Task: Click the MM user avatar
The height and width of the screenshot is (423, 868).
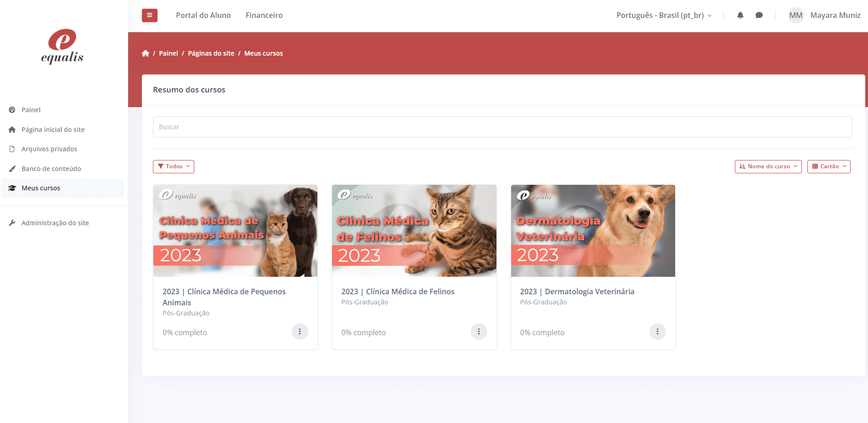Action: pos(795,15)
